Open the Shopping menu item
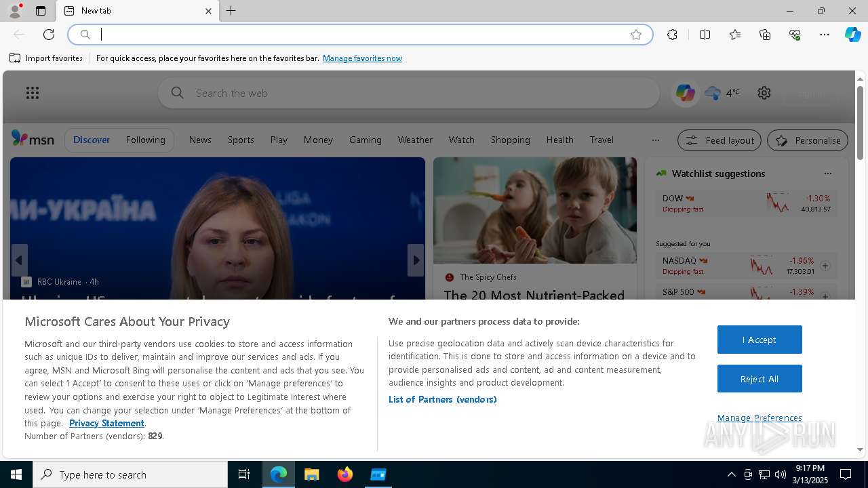Viewport: 868px width, 488px height. tap(510, 140)
